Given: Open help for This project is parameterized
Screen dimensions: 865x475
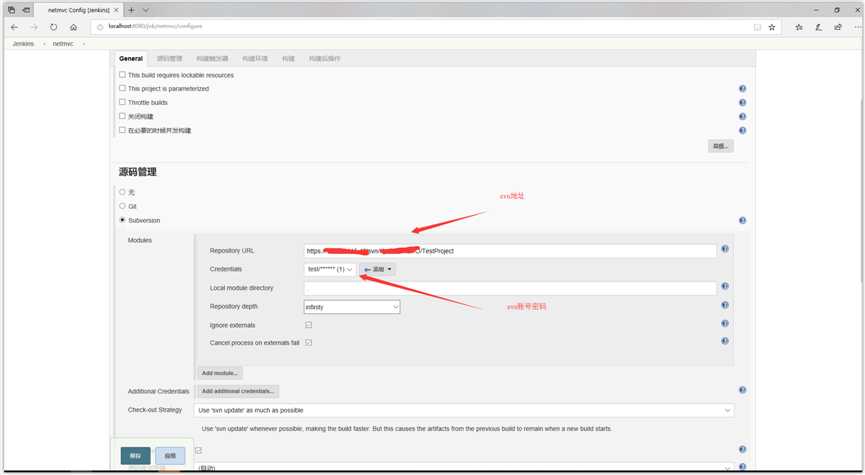Looking at the screenshot, I should pos(743,88).
